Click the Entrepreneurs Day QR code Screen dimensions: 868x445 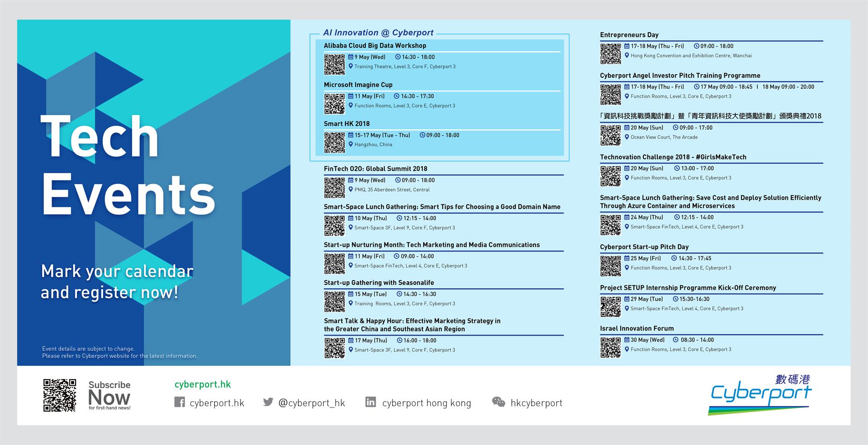tap(611, 53)
